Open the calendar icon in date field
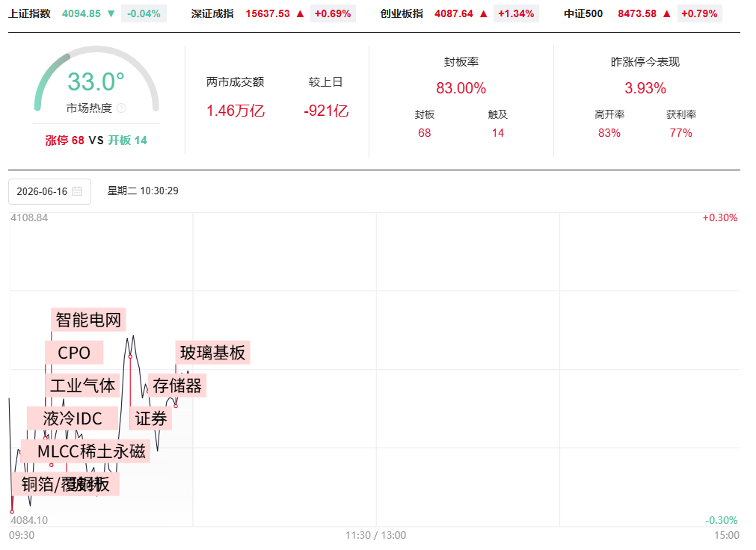 [77, 191]
